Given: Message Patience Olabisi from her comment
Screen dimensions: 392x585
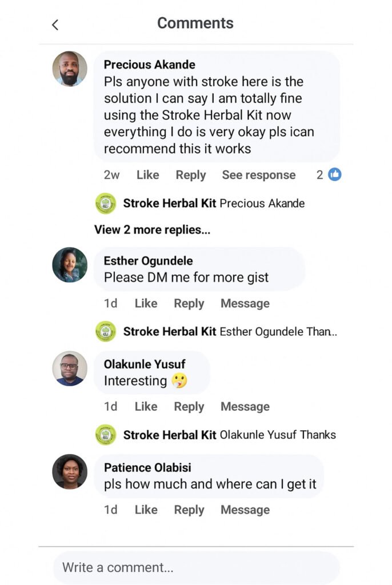Looking at the screenshot, I should click(x=245, y=510).
